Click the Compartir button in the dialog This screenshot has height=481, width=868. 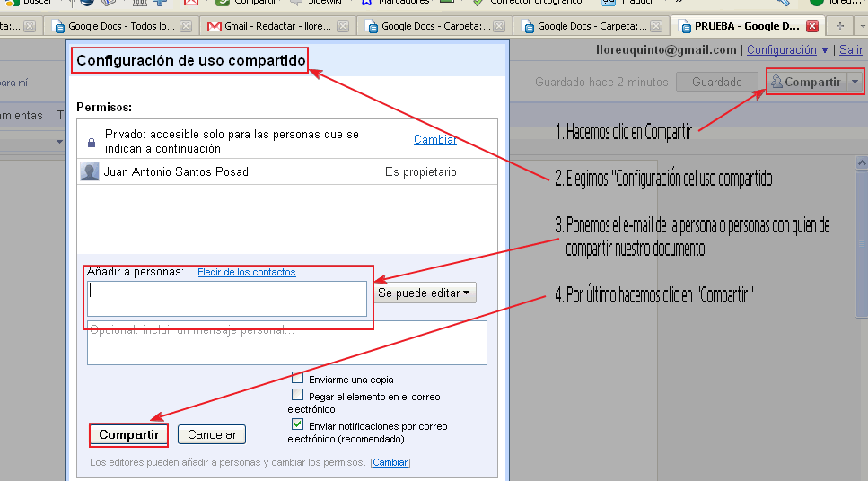(x=129, y=434)
